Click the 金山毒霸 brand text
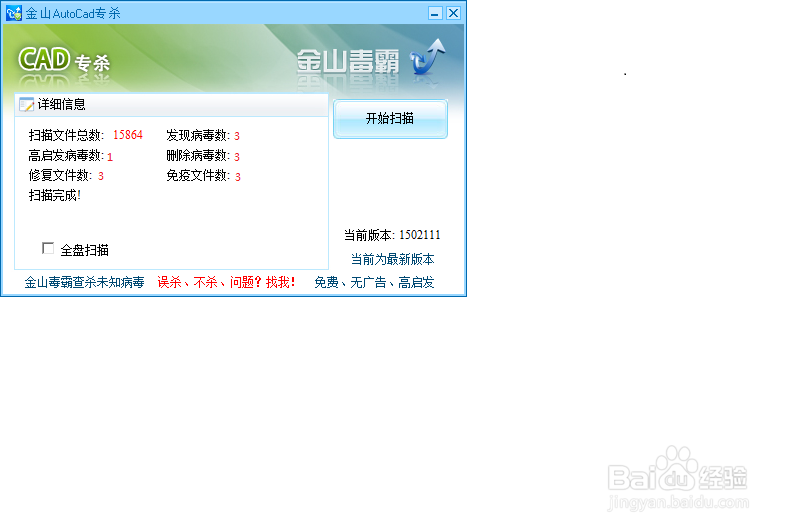Screen dimensions: 792x530 [x=348, y=62]
